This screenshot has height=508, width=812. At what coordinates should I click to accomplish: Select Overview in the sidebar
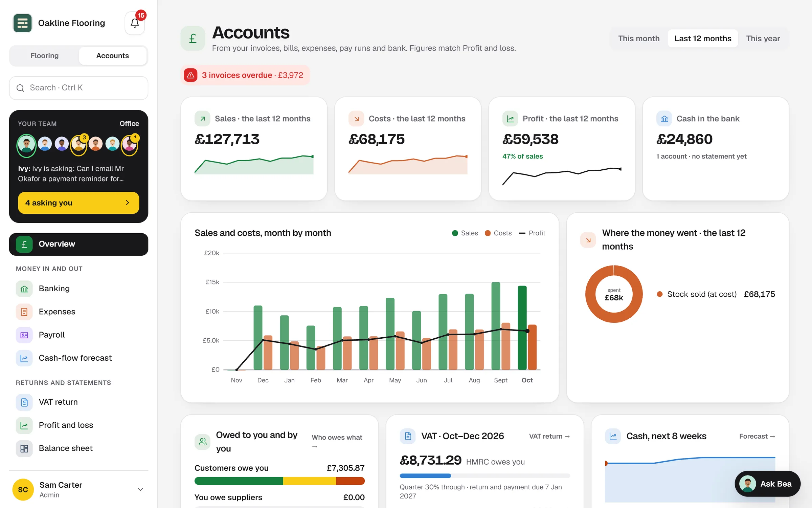(x=78, y=244)
